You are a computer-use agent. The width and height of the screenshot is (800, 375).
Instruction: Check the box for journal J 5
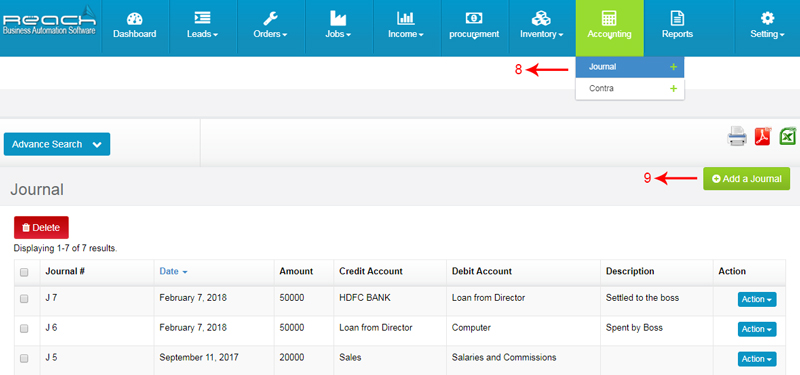[24, 359]
